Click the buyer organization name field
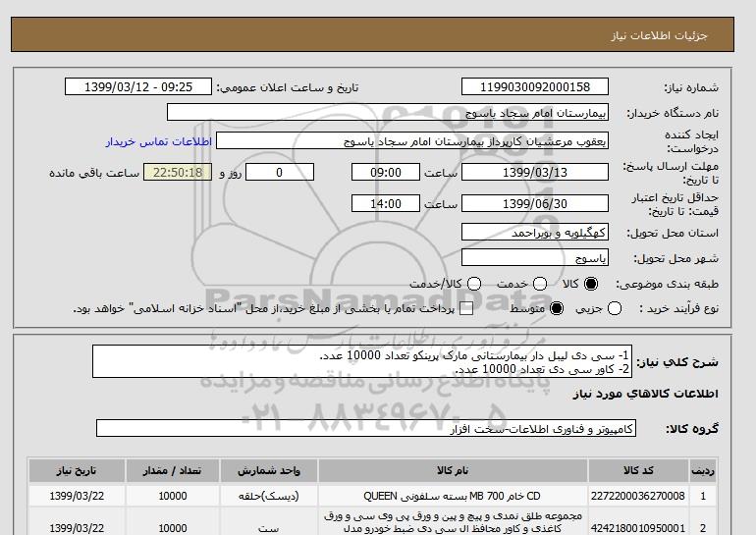Image resolution: width=756 pixels, height=535 pixels. pyautogui.click(x=388, y=112)
